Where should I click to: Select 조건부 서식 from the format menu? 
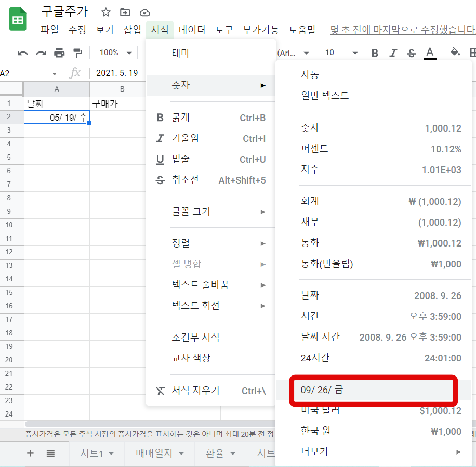click(x=195, y=338)
